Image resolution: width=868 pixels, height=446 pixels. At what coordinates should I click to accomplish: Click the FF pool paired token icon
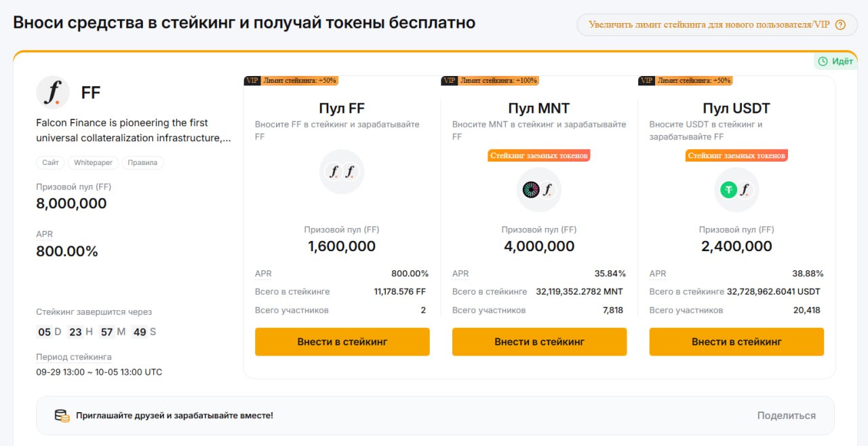coord(342,172)
